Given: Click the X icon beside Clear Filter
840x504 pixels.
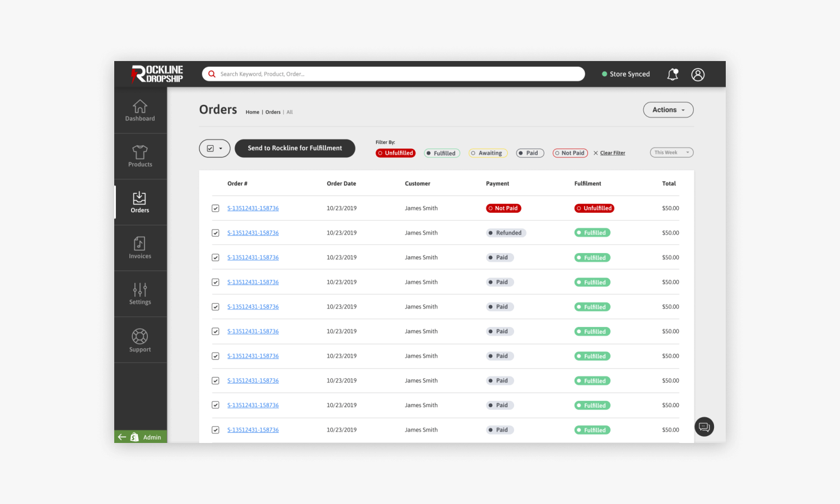Looking at the screenshot, I should coord(596,153).
